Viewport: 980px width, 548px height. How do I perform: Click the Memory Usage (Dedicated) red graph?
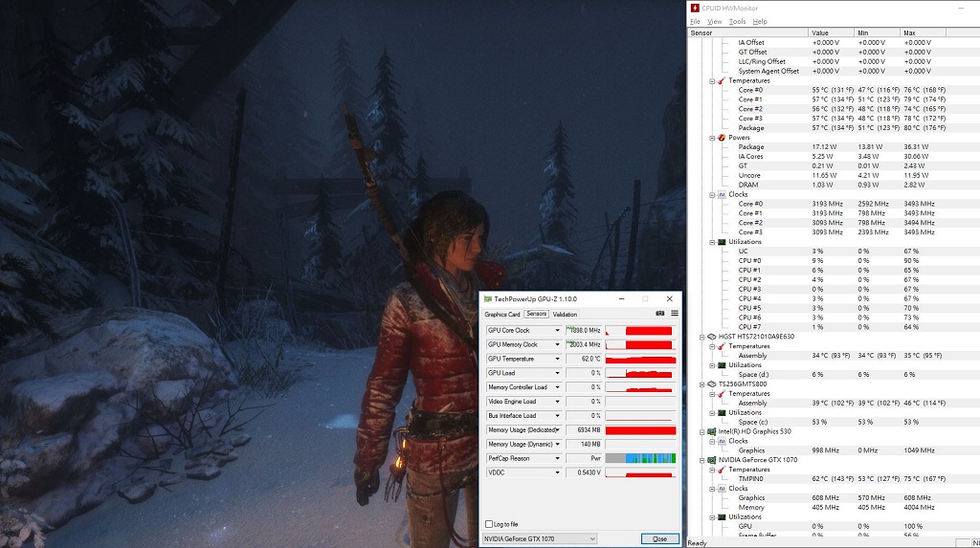[640, 430]
